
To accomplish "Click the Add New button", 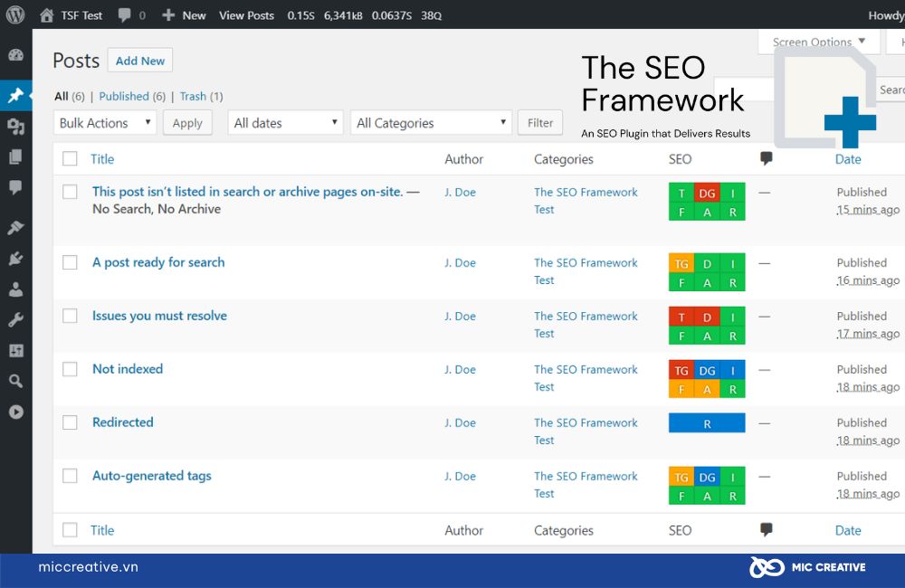I will click(140, 61).
